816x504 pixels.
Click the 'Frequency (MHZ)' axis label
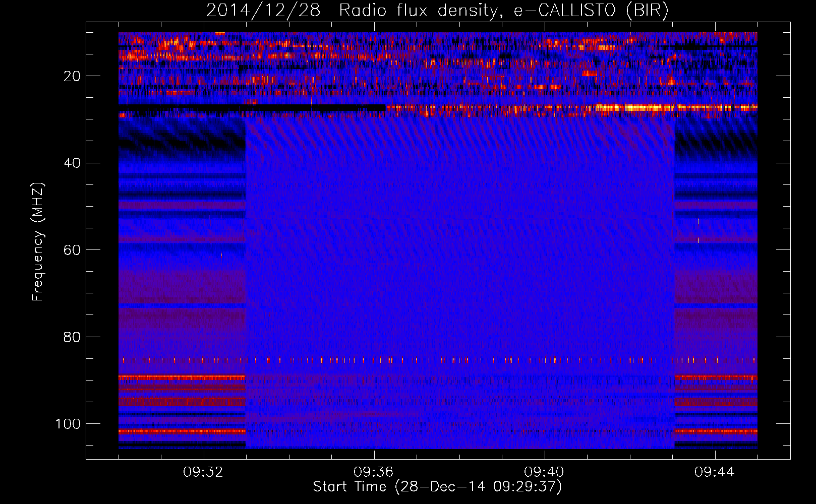tap(38, 242)
